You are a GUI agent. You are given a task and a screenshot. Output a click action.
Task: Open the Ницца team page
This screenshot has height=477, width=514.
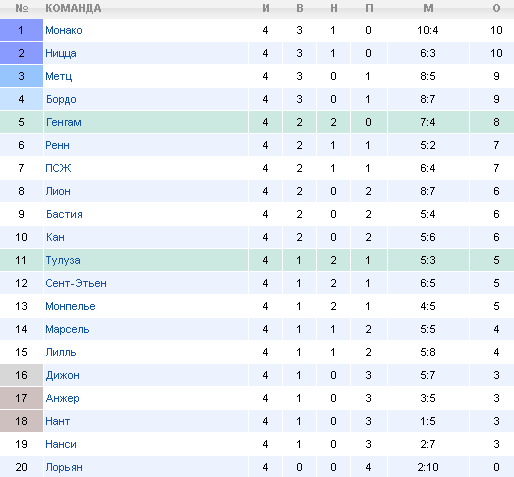point(61,53)
